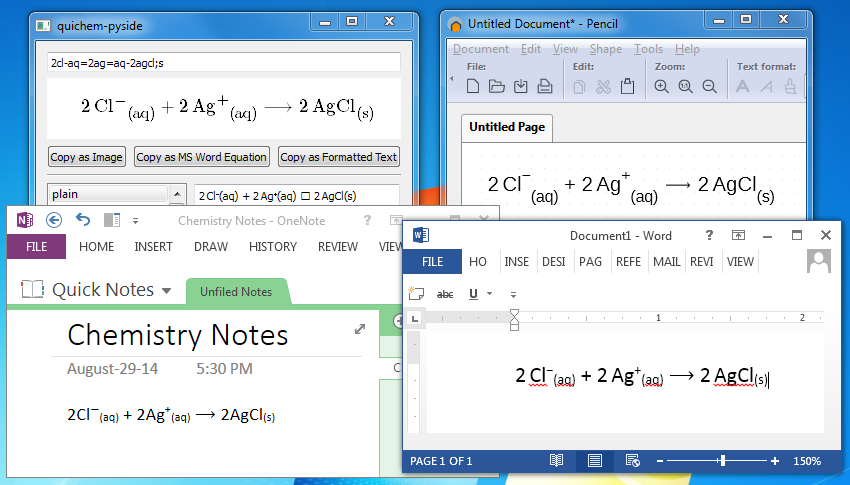Open the FILE tab in OneNote
850x485 pixels.
pos(36,247)
